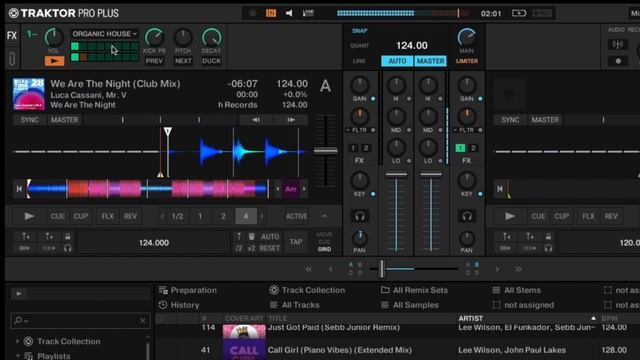Click deck A skip to start icon

(x=19, y=189)
